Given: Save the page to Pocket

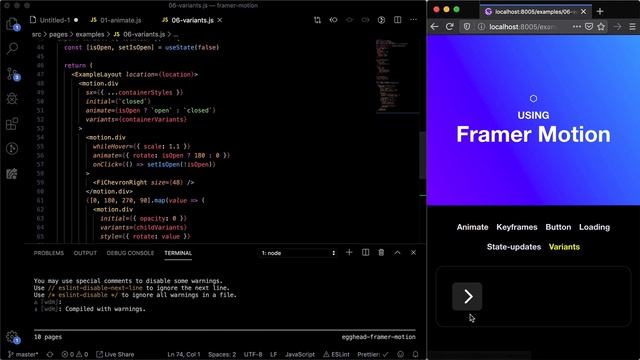Looking at the screenshot, I should [589, 27].
